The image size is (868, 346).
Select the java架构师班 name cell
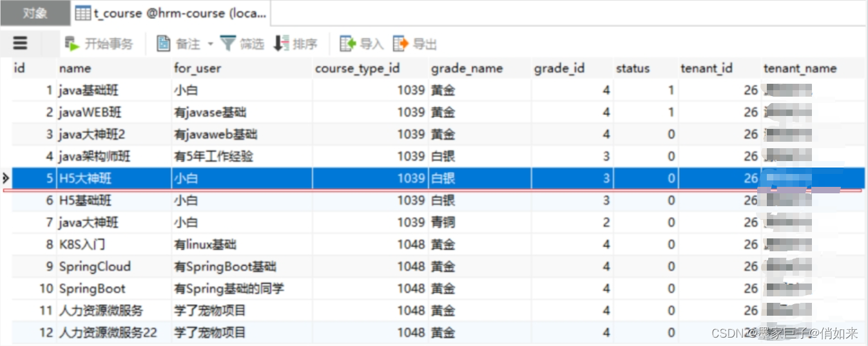pyautogui.click(x=113, y=156)
